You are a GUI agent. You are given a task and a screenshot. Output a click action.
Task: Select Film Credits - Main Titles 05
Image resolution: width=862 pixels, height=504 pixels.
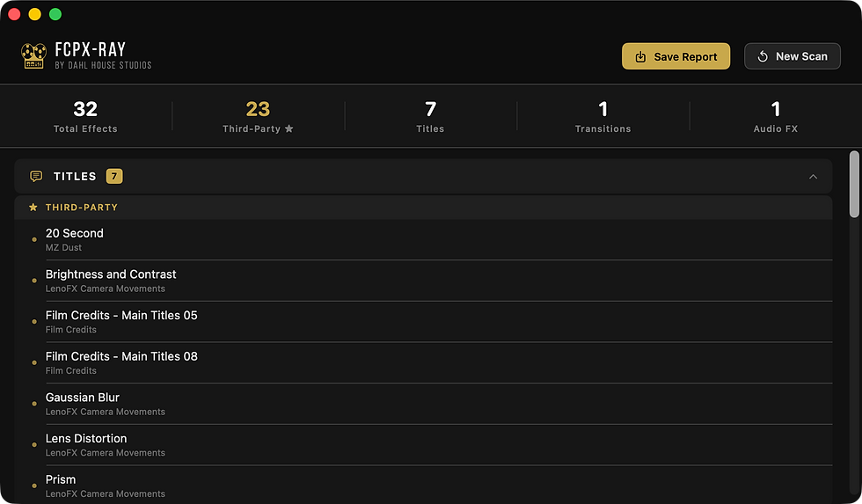423,322
